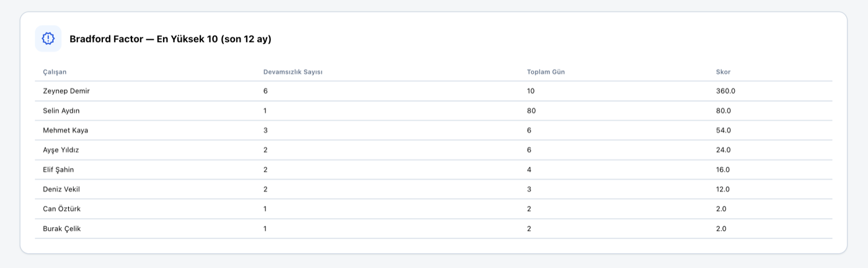Select the Ayşe Yıldız name cell
Image resolution: width=868 pixels, height=268 pixels.
pos(61,150)
